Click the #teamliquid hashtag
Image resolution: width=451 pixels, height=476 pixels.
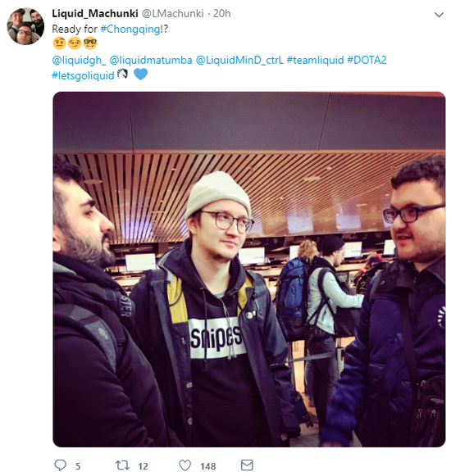click(x=315, y=60)
